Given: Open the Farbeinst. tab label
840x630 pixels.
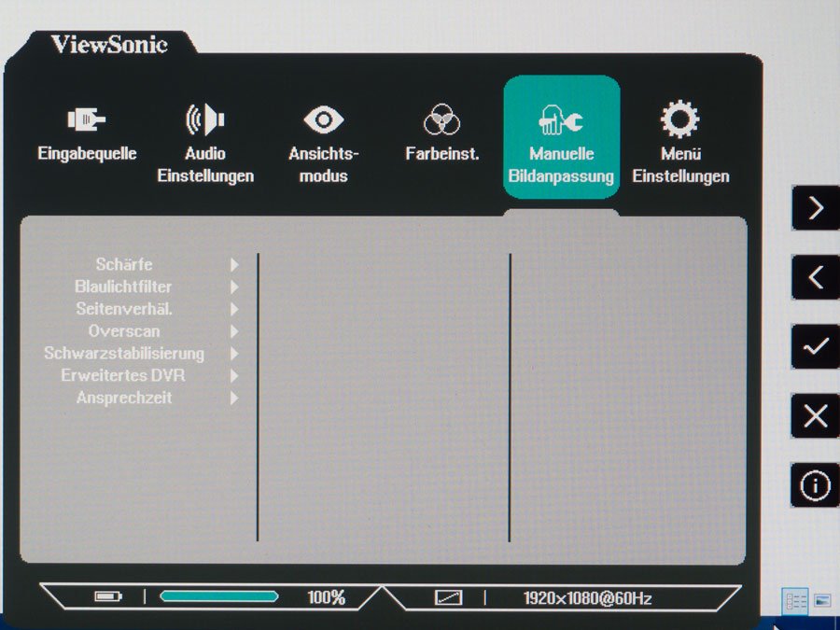Looking at the screenshot, I should point(442,154).
